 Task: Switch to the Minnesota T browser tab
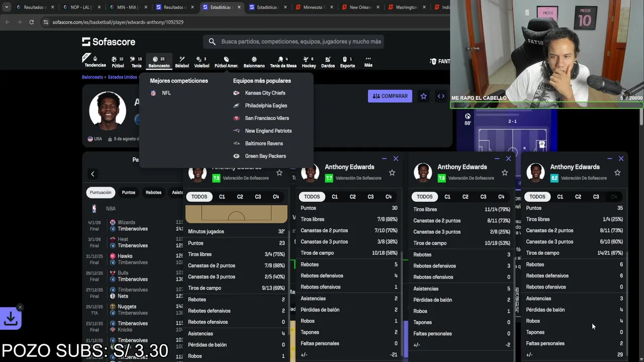coord(314,7)
